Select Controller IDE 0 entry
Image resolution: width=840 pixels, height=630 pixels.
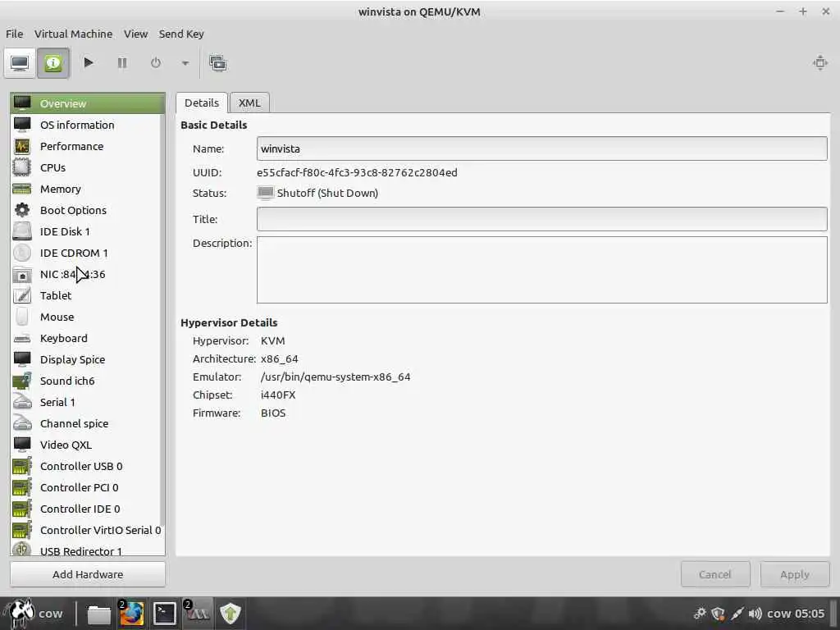[x=87, y=509]
